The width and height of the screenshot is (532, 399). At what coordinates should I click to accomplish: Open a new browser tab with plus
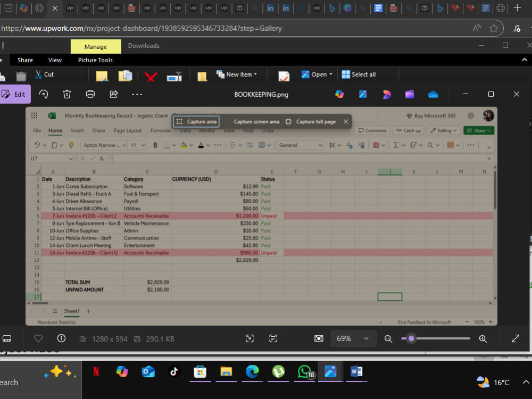point(517,8)
